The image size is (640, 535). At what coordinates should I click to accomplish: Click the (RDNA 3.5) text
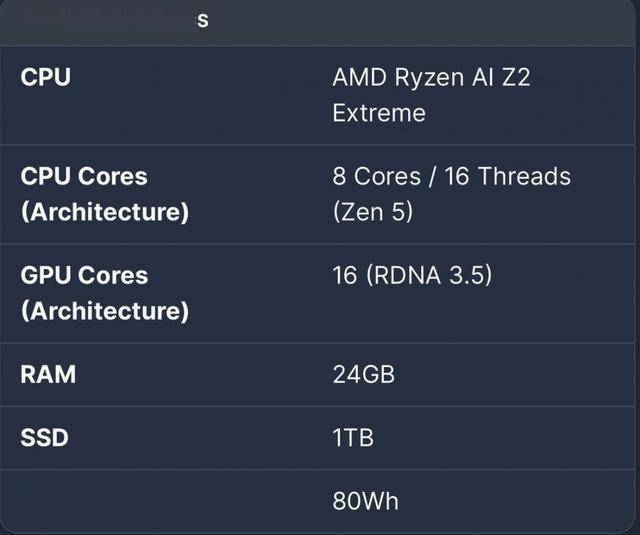click(429, 275)
